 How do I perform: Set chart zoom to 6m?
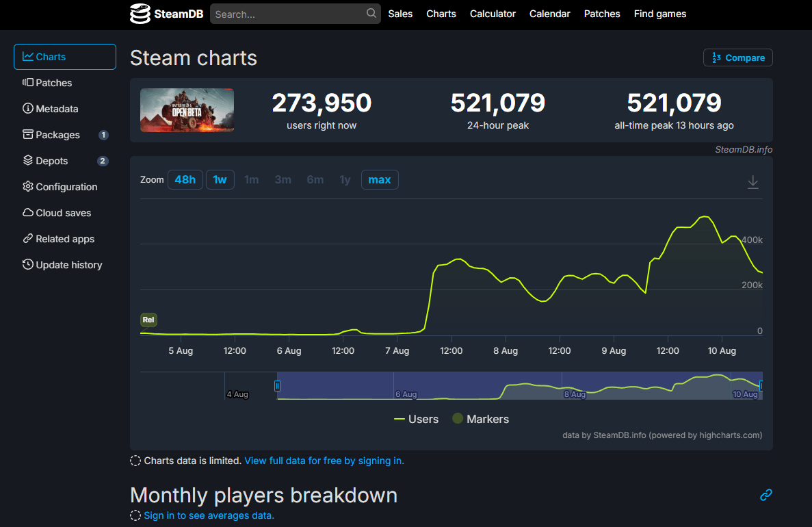315,180
